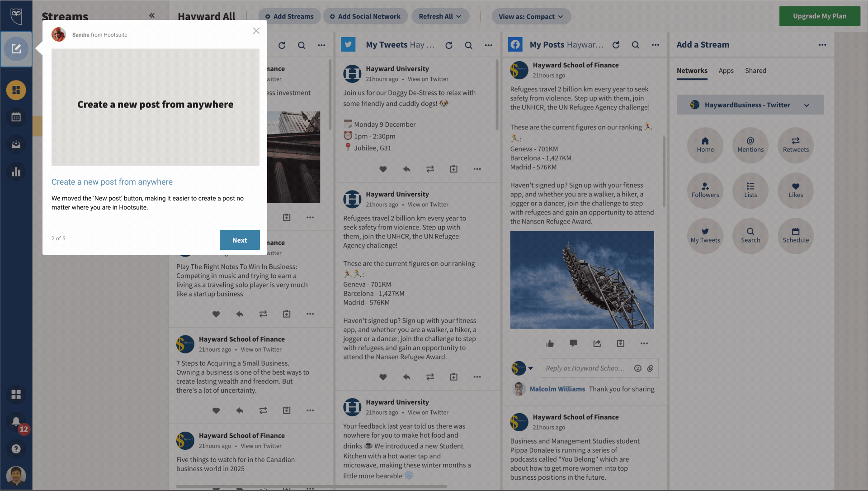Add Followers stream

(705, 191)
